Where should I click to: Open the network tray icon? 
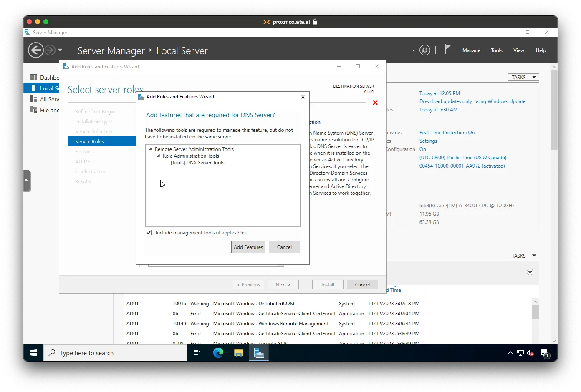[520, 353]
